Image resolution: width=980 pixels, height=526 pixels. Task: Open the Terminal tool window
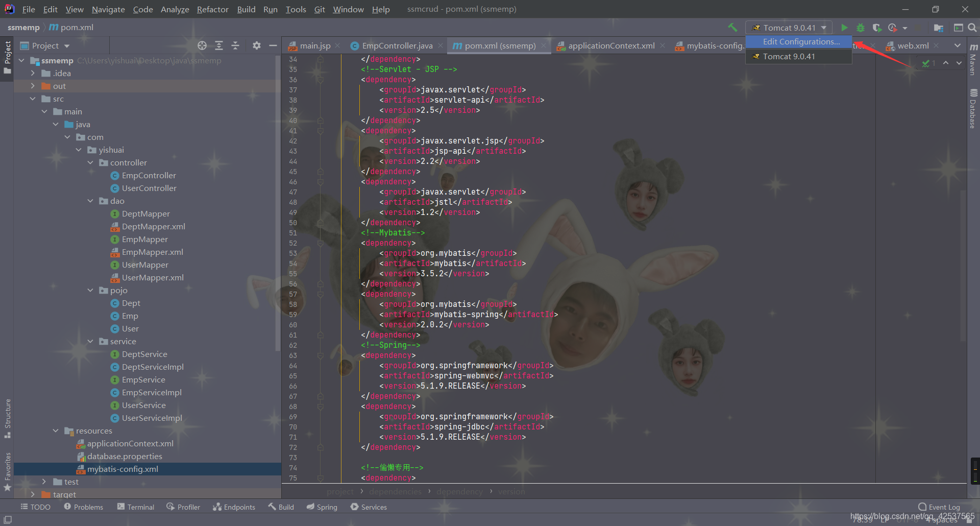click(x=136, y=507)
